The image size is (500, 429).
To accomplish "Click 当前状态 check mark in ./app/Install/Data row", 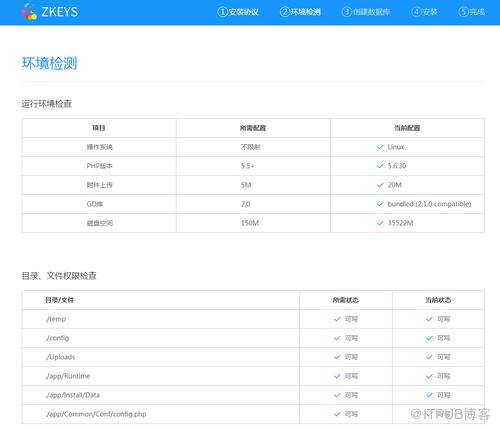I will click(x=429, y=395).
